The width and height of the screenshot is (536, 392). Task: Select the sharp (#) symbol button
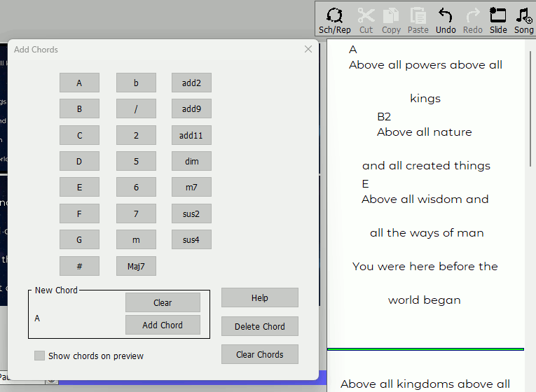[x=79, y=266]
